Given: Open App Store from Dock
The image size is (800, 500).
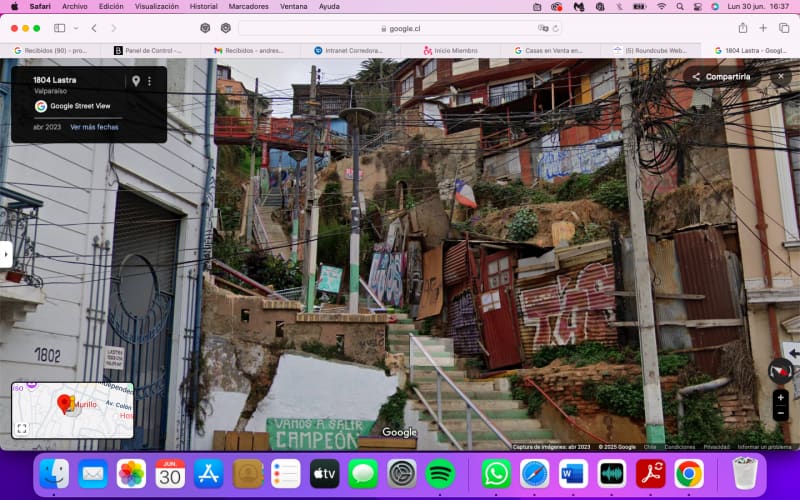Looking at the screenshot, I should [x=209, y=474].
